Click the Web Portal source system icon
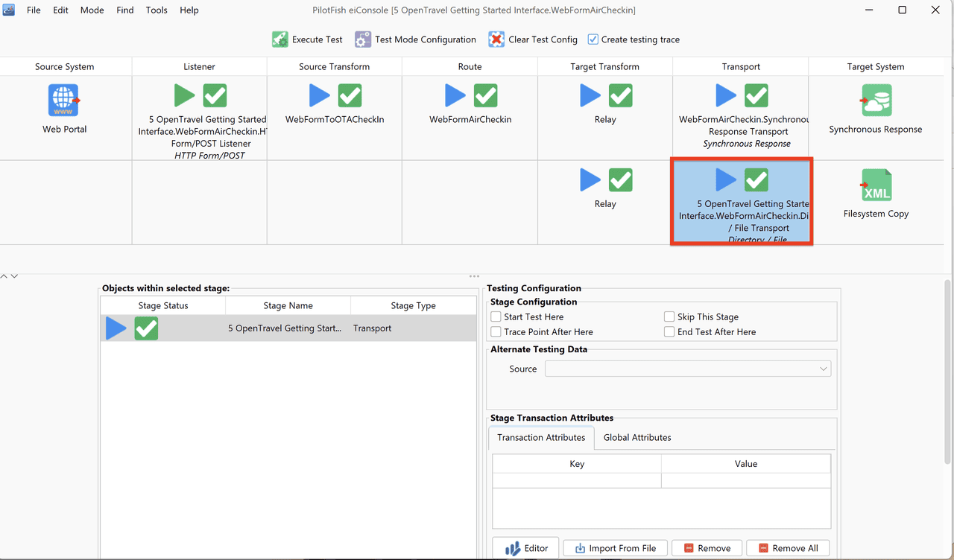 click(x=64, y=100)
